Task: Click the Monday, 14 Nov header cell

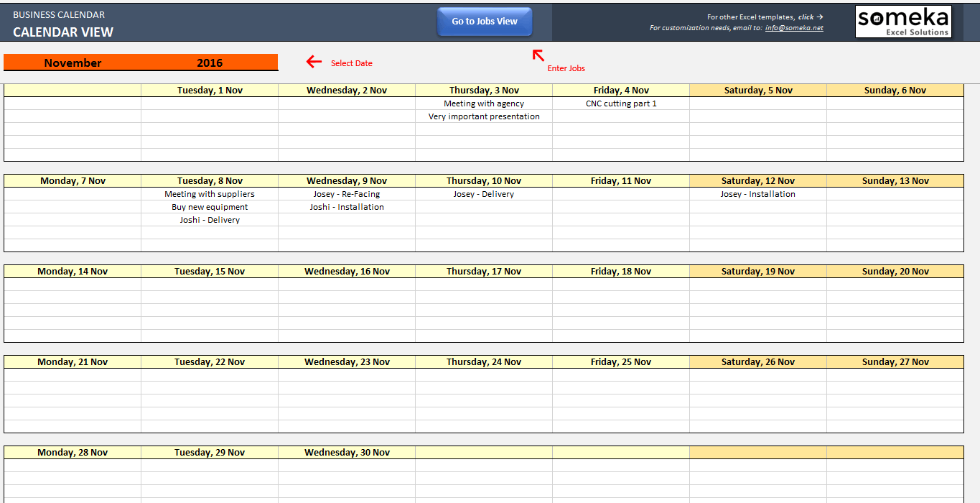Action: (x=73, y=271)
